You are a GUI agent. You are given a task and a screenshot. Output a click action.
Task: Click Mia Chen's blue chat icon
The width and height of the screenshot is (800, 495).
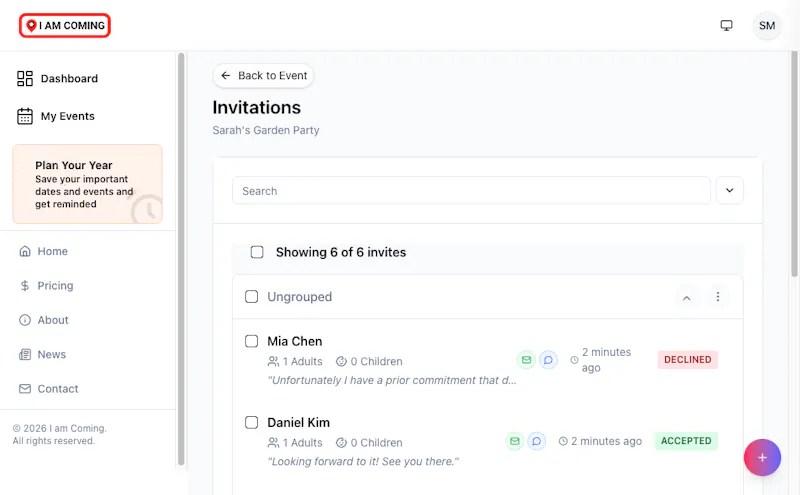pyautogui.click(x=548, y=360)
